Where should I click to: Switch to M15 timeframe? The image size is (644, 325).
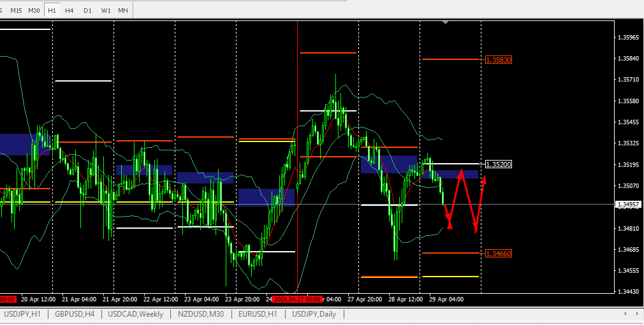16,11
